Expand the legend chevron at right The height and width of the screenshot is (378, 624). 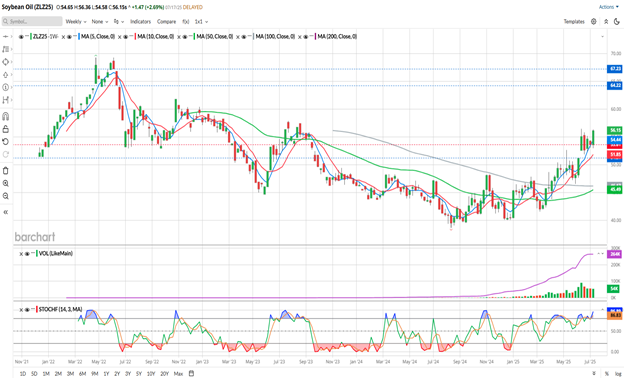[603, 37]
